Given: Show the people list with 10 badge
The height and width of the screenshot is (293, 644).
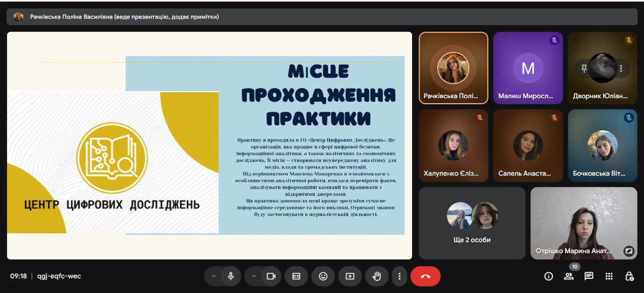Looking at the screenshot, I should (569, 276).
